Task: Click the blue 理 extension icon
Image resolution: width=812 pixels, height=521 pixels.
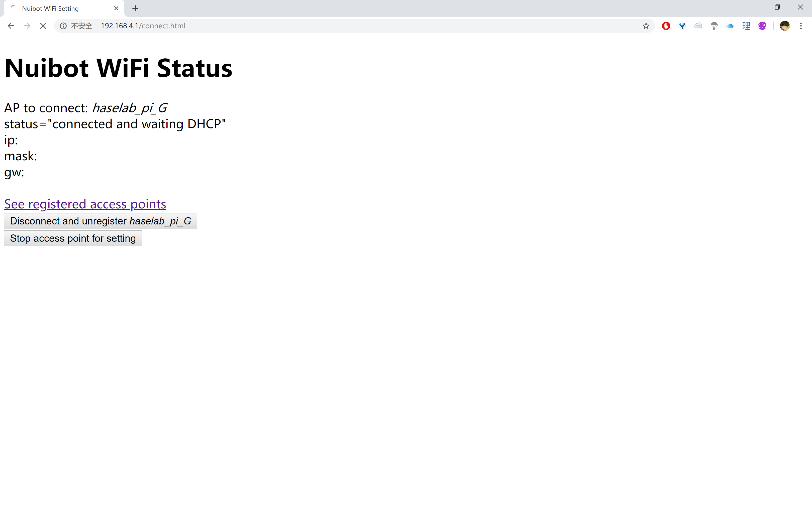Action: [746, 26]
